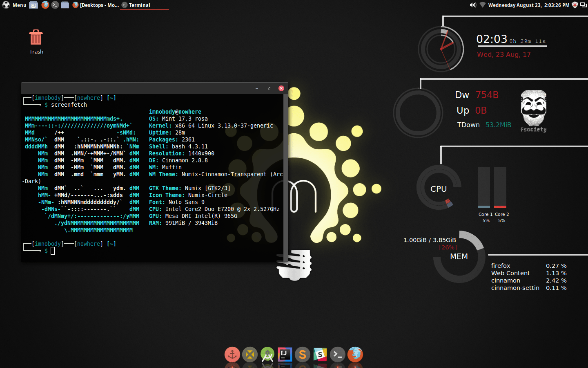Image resolution: width=588 pixels, height=368 pixels.
Task: Launch Firefox from the bottom dock
Action: [x=355, y=355]
